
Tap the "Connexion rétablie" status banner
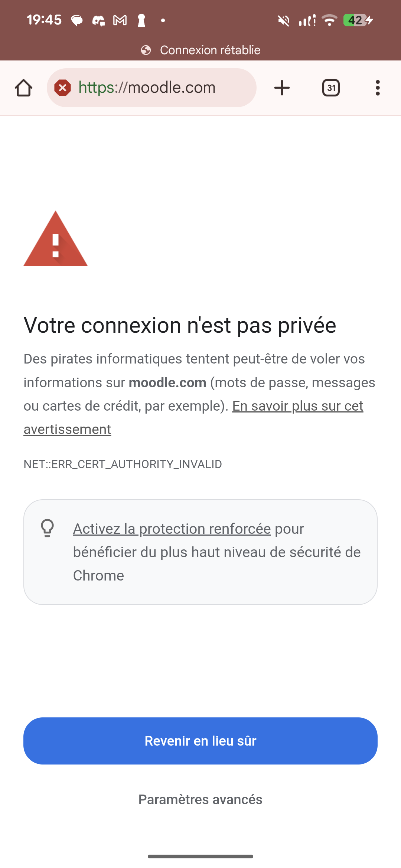(201, 50)
